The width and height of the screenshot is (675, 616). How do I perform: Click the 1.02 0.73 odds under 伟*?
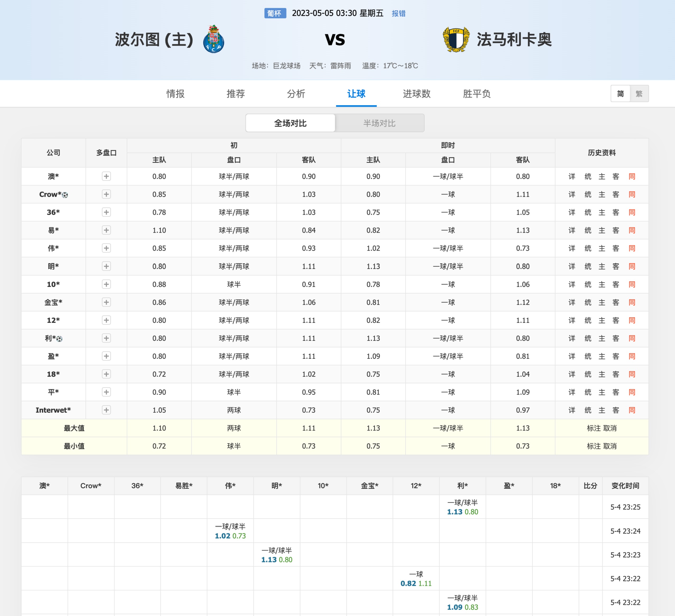pos(230,536)
